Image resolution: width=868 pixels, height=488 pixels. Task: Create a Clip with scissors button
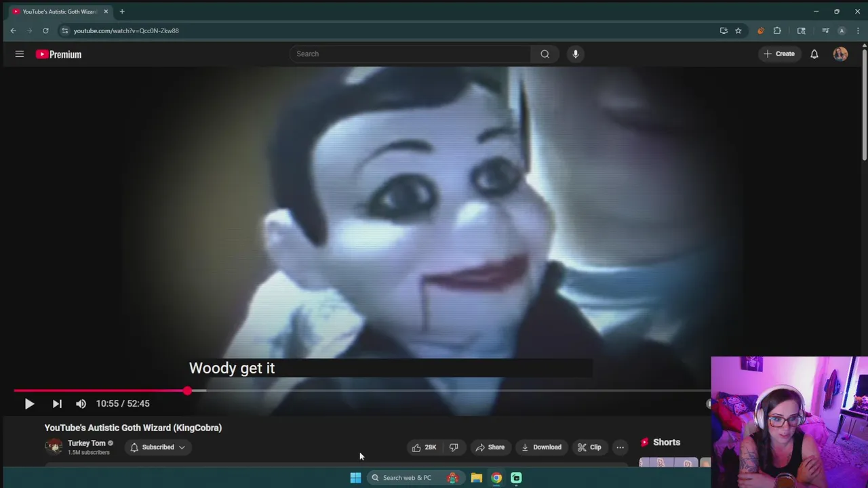click(589, 447)
